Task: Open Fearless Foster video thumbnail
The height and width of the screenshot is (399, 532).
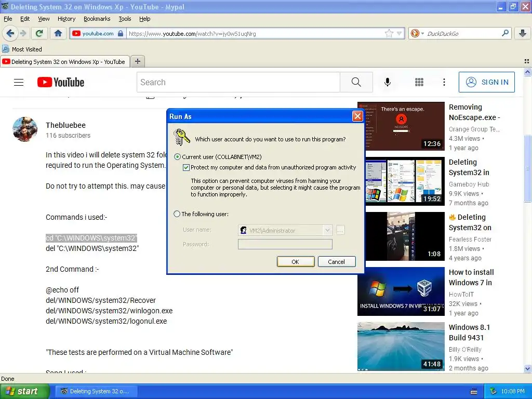Action: pyautogui.click(x=401, y=236)
